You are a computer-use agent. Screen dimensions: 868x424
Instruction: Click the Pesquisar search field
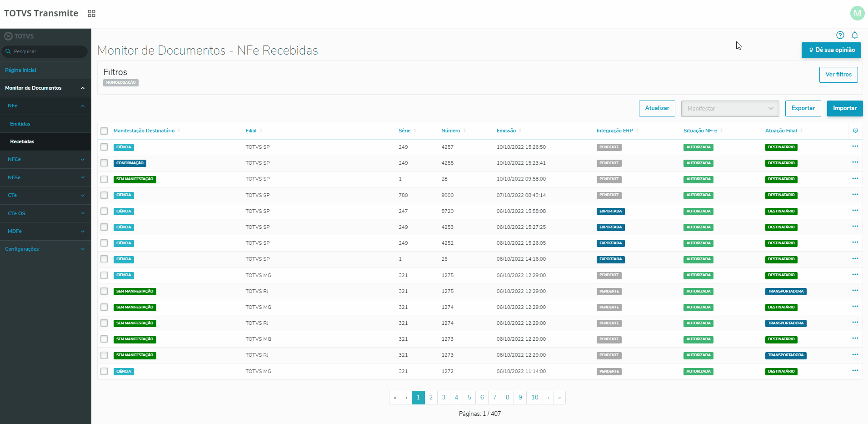coord(45,51)
